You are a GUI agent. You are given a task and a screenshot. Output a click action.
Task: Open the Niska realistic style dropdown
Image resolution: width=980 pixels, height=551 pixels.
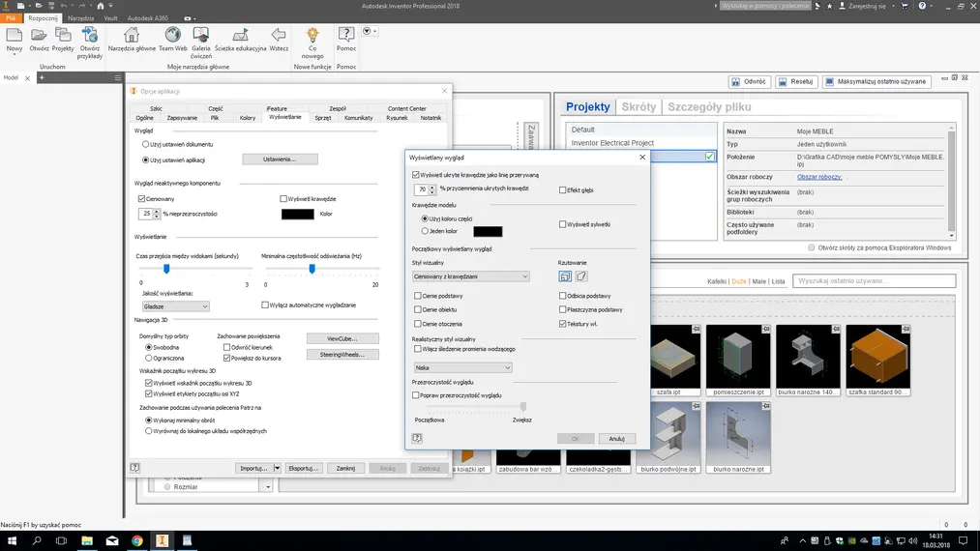coord(462,367)
